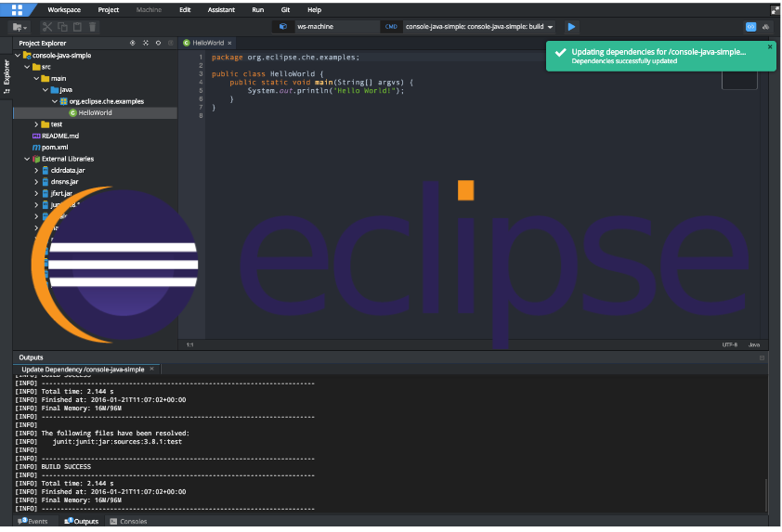Click the External Libraries books icon
Screen dimensions: 782x532
(x=36, y=159)
